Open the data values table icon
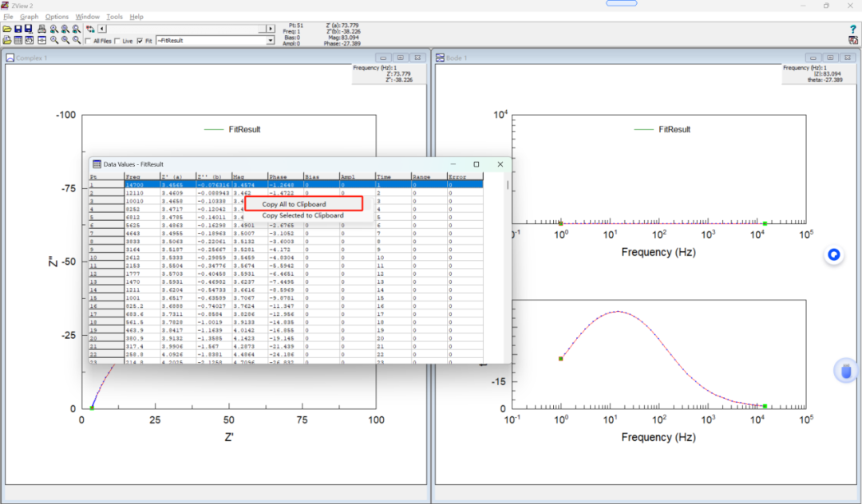The image size is (862, 504). coord(18,40)
